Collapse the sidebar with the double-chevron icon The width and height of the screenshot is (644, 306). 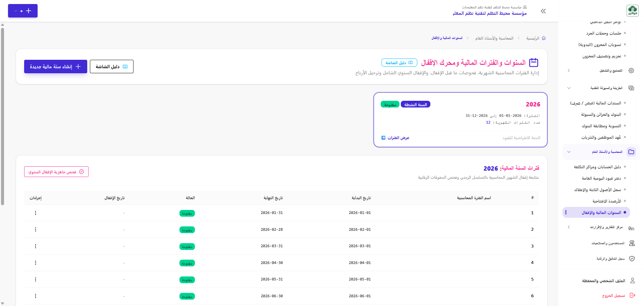pos(543,11)
